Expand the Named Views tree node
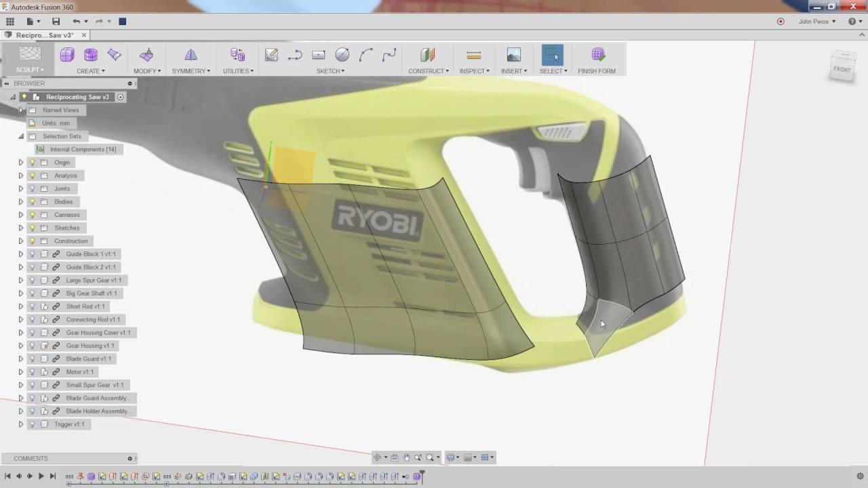Viewport: 868px width, 488px height. [21, 110]
